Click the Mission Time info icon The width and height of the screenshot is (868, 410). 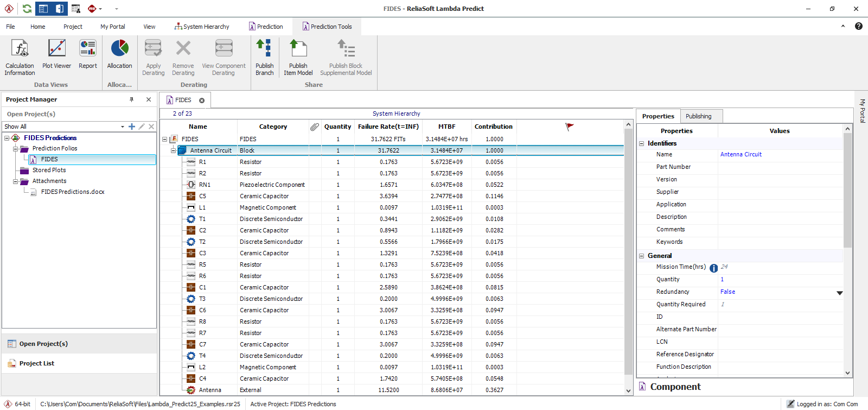pos(714,268)
